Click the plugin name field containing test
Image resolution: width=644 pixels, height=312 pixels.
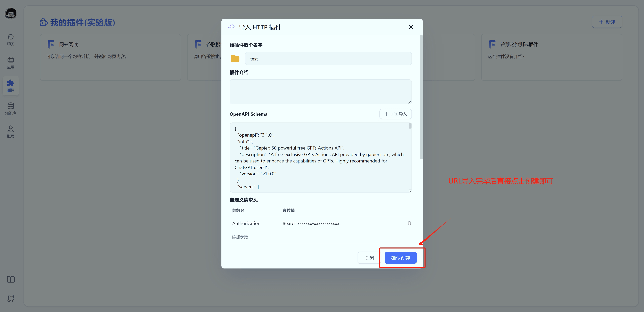tap(328, 59)
